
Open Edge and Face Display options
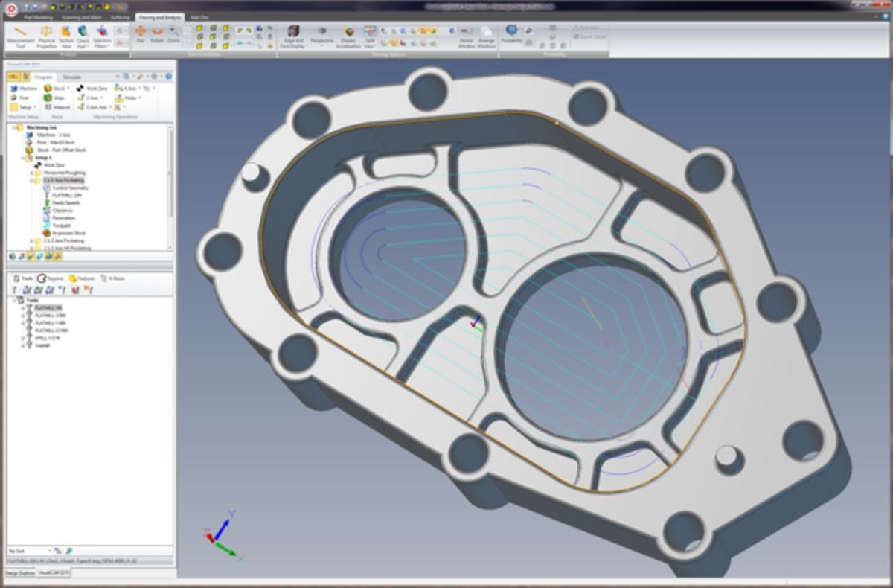coord(292,36)
